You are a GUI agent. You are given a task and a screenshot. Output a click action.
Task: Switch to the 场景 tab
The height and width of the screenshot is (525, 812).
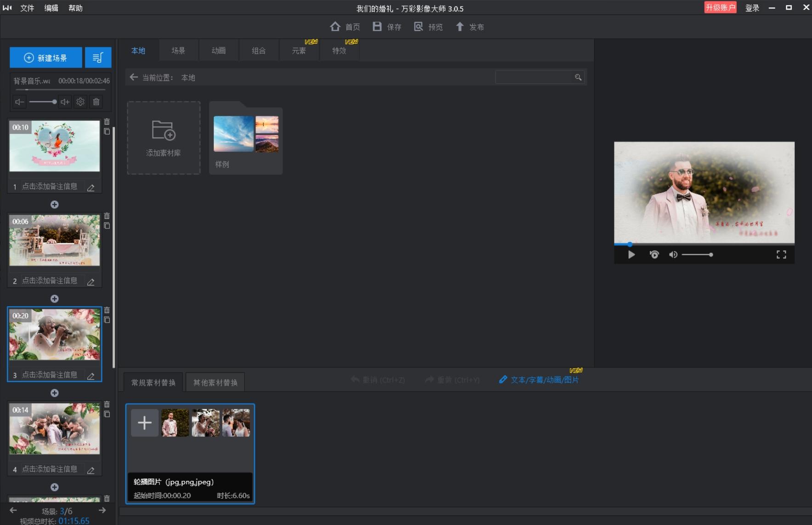click(x=178, y=51)
